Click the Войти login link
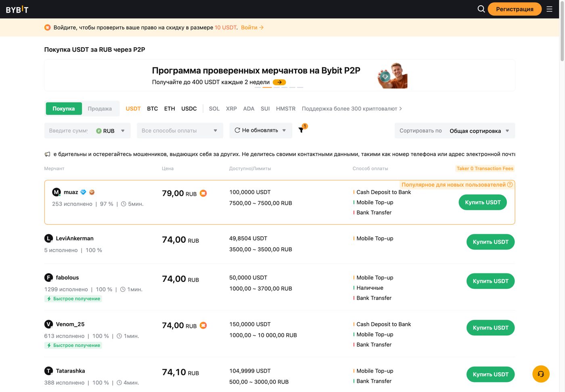Viewport: 565px width, 392px height. (x=252, y=27)
